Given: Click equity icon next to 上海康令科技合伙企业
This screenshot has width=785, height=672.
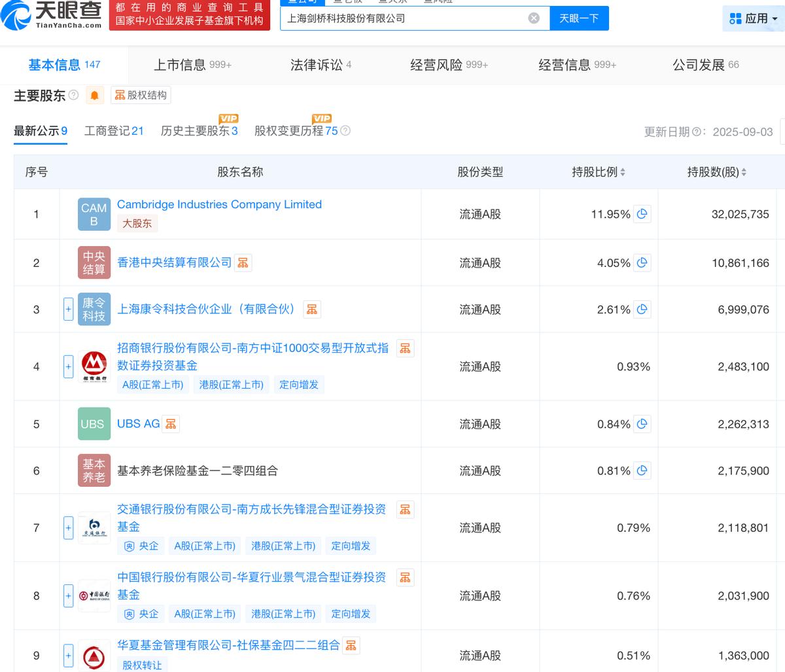Looking at the screenshot, I should (312, 309).
